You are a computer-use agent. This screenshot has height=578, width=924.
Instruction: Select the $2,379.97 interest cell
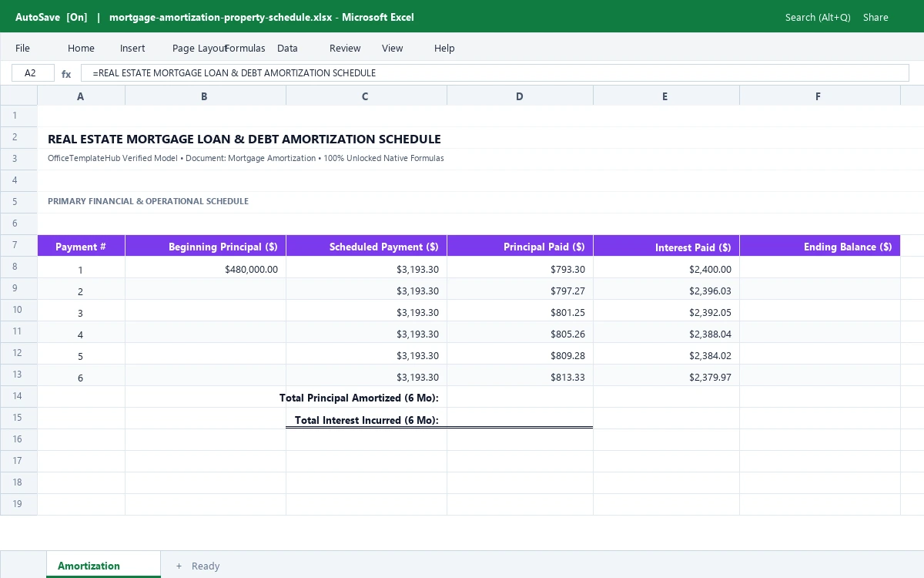tap(666, 375)
